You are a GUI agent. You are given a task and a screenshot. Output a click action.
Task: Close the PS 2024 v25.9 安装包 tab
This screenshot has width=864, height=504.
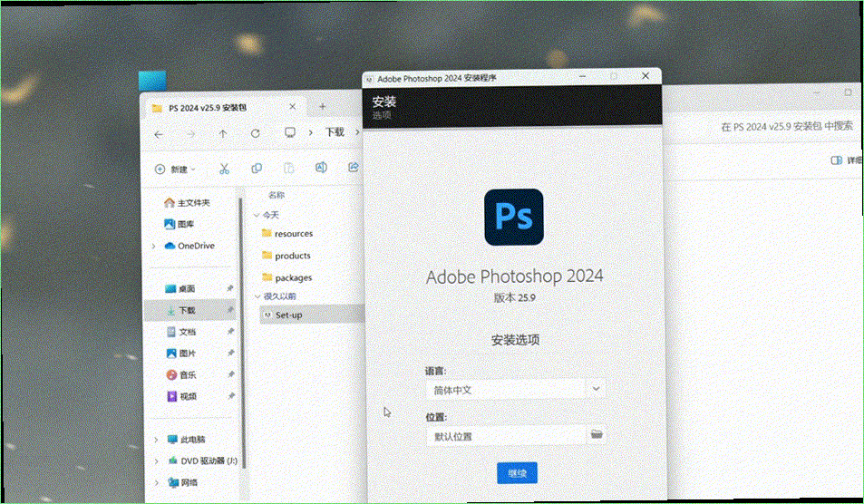pos(293,107)
